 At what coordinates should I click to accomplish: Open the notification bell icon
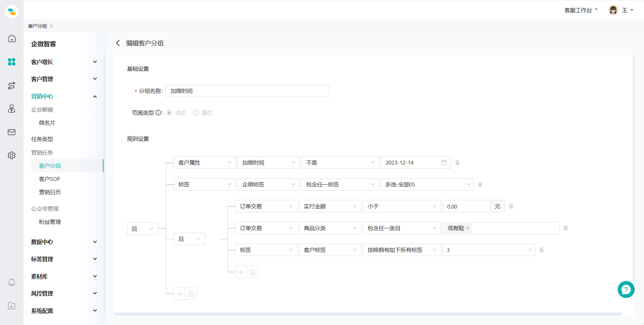click(12, 282)
